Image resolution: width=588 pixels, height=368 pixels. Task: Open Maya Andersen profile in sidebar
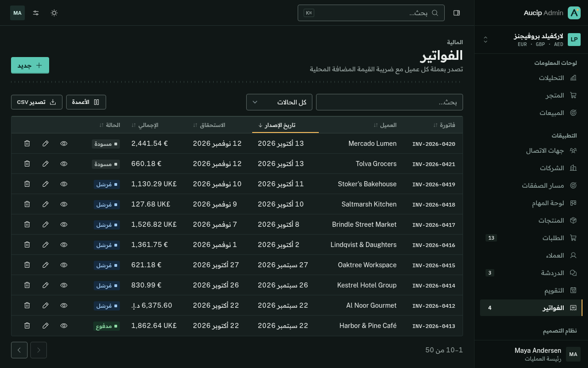coord(531,354)
